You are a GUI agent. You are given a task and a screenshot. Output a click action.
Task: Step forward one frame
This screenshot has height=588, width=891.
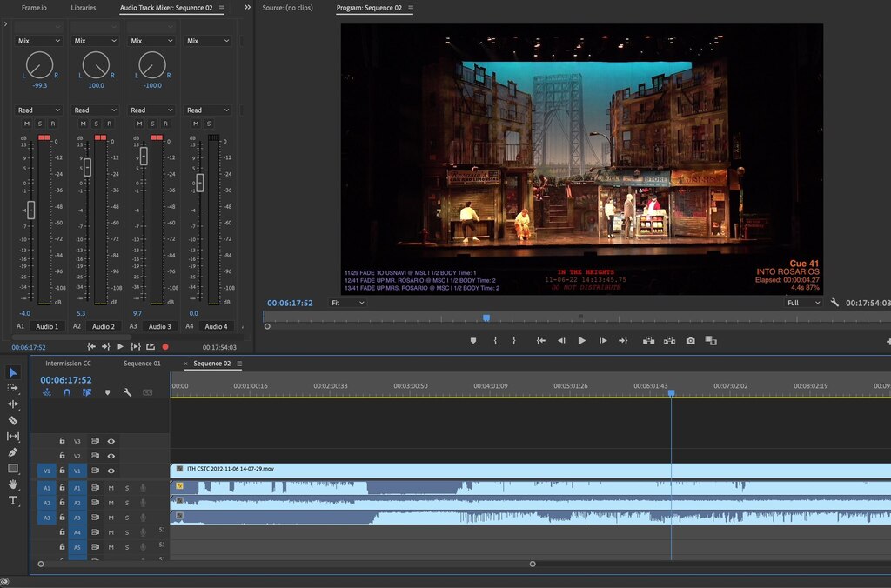(603, 341)
